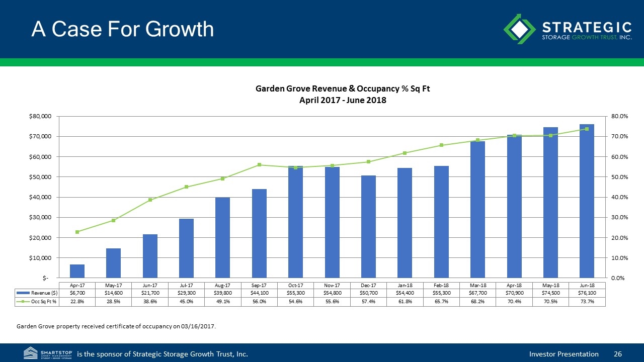This screenshot has height=362, width=644.
Task: Click the '80.0%' right axis label
Action: click(x=620, y=116)
